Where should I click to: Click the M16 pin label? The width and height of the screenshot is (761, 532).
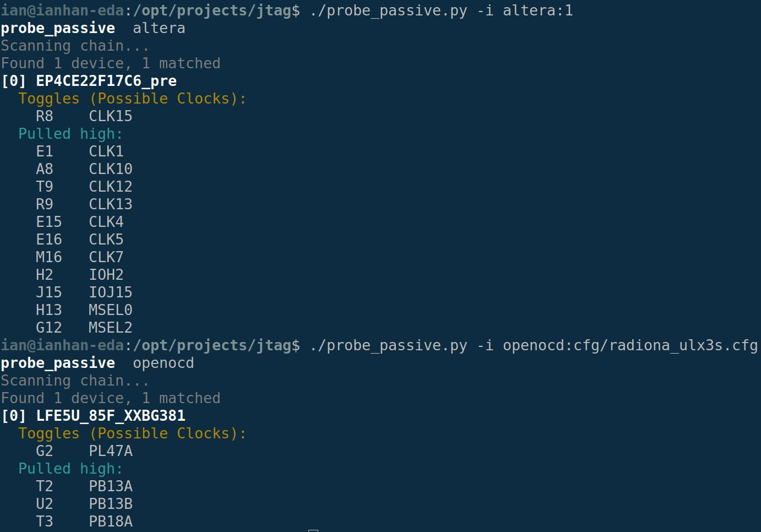49,257
